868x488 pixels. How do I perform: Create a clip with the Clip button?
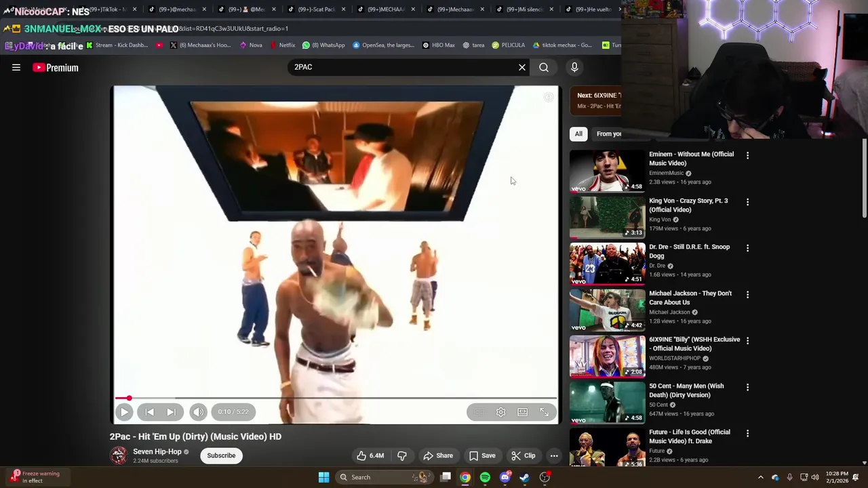[523, 455]
